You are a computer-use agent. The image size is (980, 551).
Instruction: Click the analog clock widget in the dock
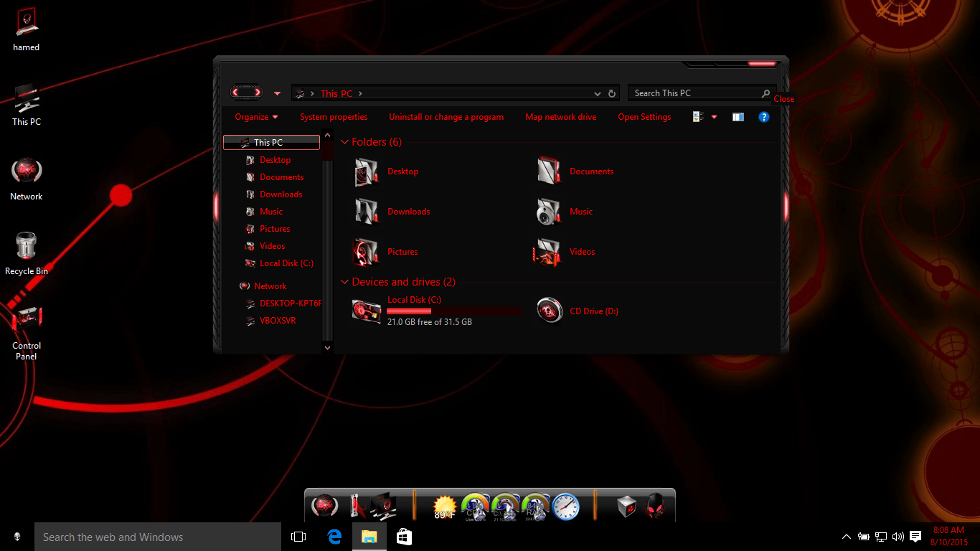pyautogui.click(x=566, y=506)
